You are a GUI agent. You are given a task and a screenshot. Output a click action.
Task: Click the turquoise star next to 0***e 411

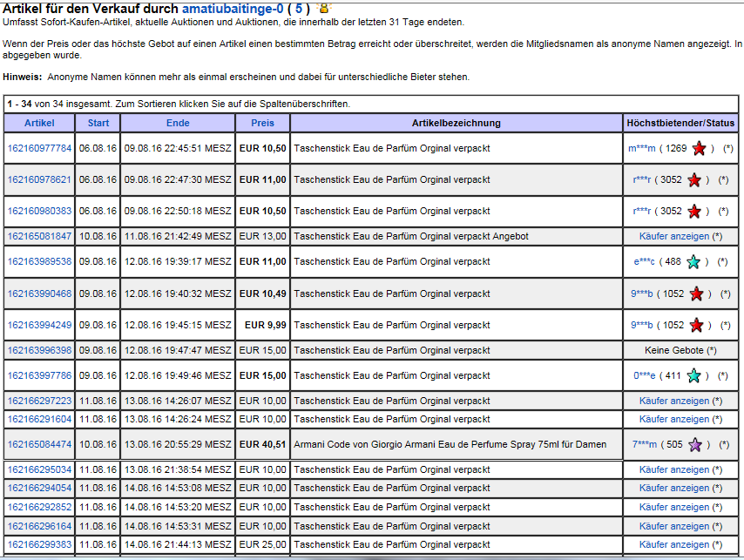pyautogui.click(x=693, y=376)
